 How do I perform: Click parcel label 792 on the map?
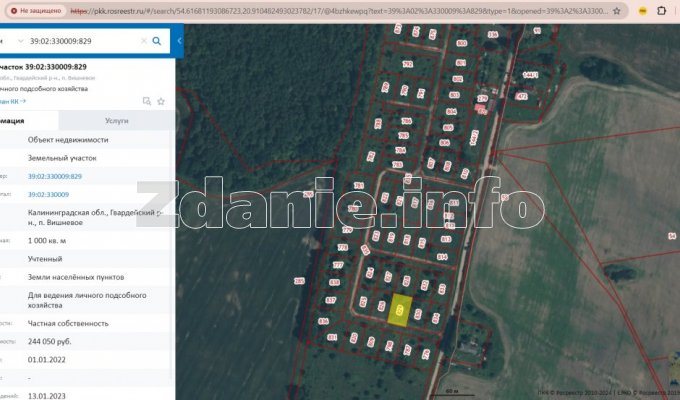(x=407, y=64)
